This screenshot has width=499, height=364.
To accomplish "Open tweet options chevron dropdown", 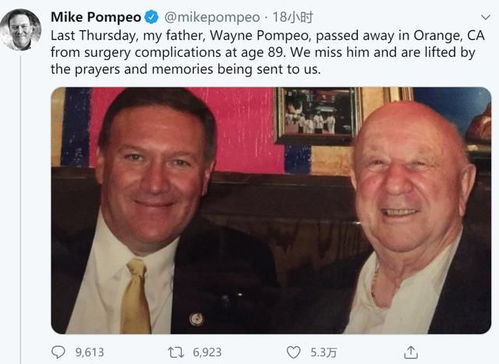I will click(486, 17).
